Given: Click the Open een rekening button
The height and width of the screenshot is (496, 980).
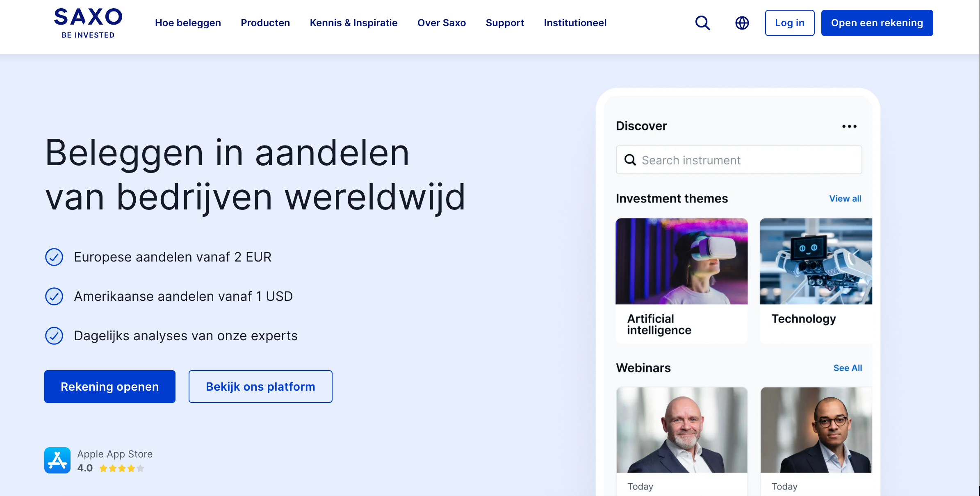Looking at the screenshot, I should (877, 23).
